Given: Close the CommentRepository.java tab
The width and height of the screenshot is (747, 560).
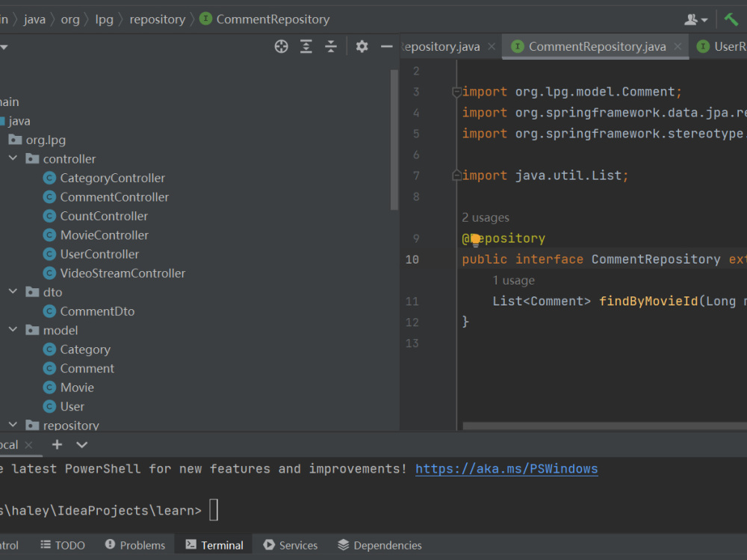Looking at the screenshot, I should pyautogui.click(x=678, y=46).
